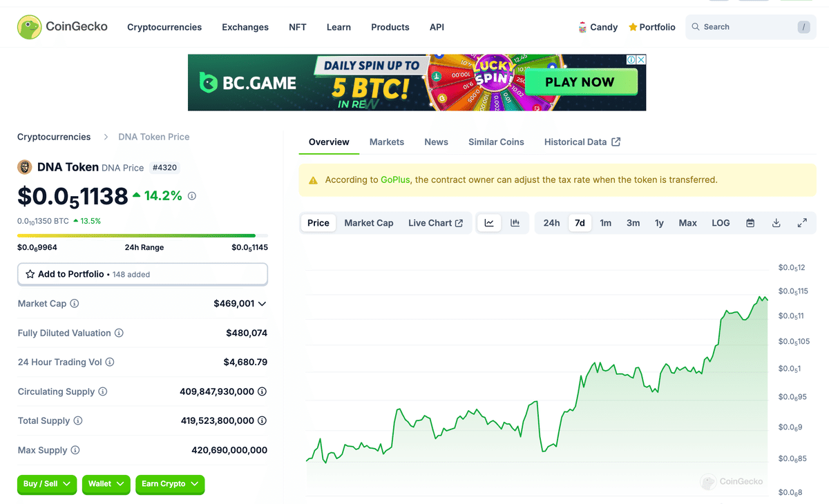829x504 pixels.
Task: Open the Markets tab
Action: click(x=386, y=142)
